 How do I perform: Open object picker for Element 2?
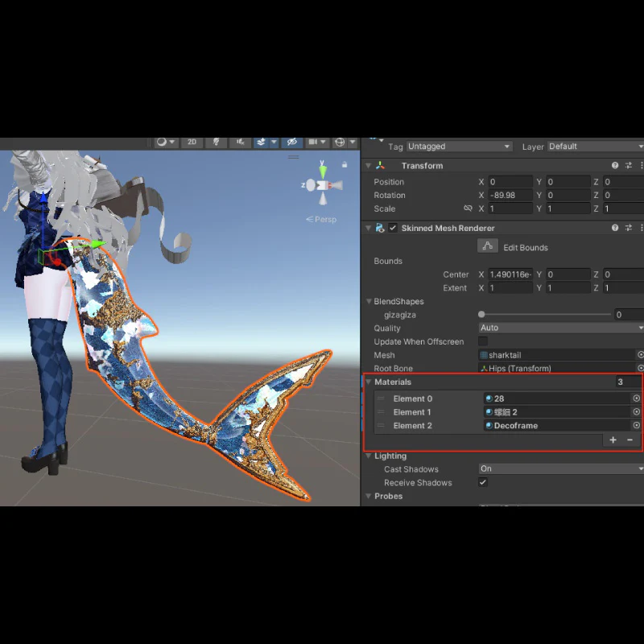(636, 426)
